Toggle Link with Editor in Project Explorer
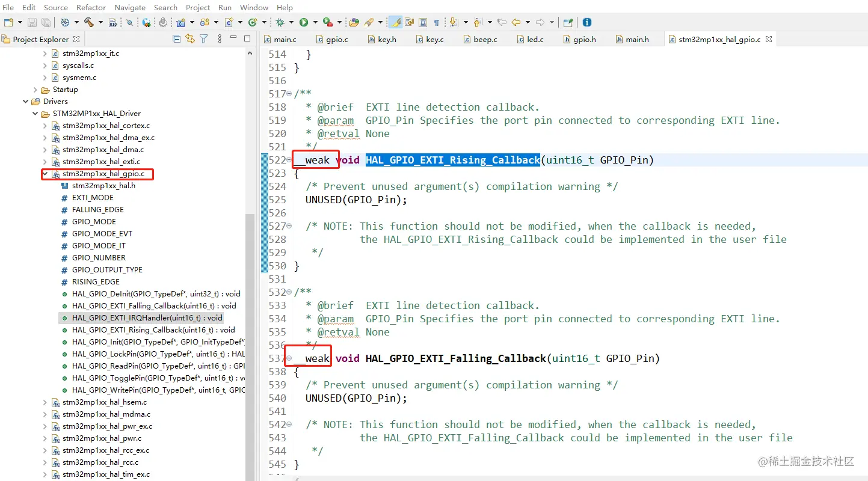 coord(190,39)
